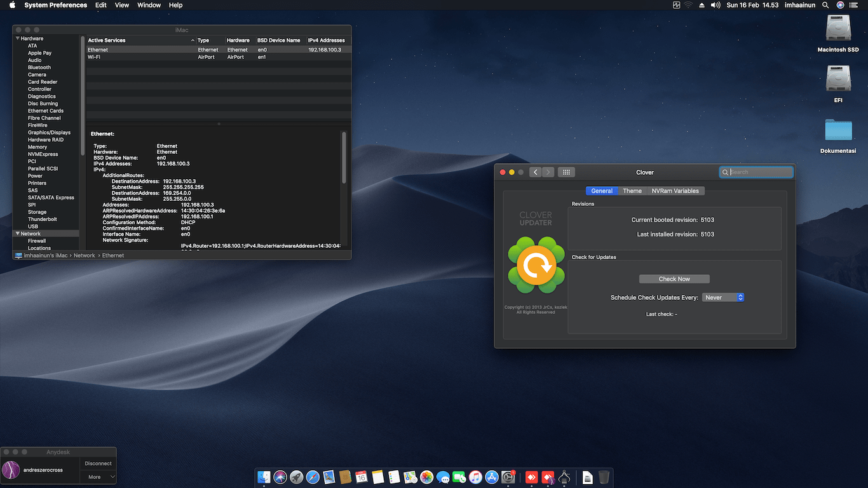This screenshot has height=488, width=868.
Task: Open FaceTime app in the dock
Action: [x=459, y=477]
